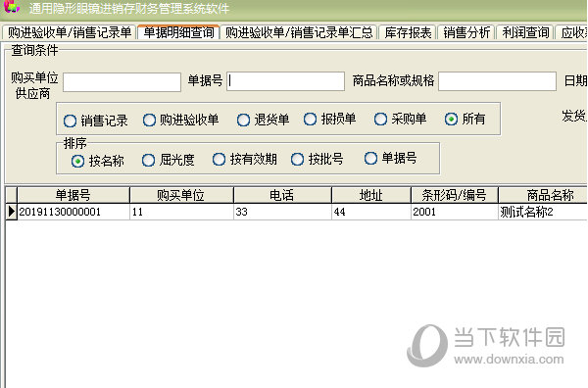Select 销售记录 radio button
The image size is (588, 388).
click(x=96, y=121)
